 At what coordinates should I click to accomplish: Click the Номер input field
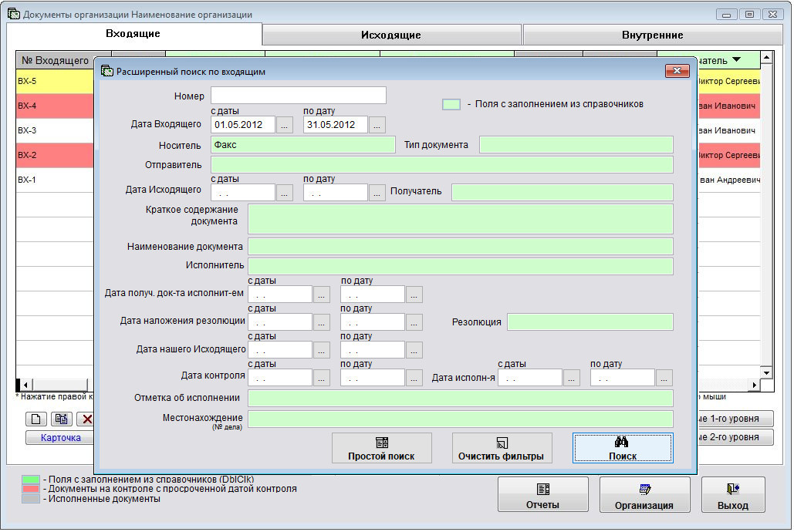point(298,96)
